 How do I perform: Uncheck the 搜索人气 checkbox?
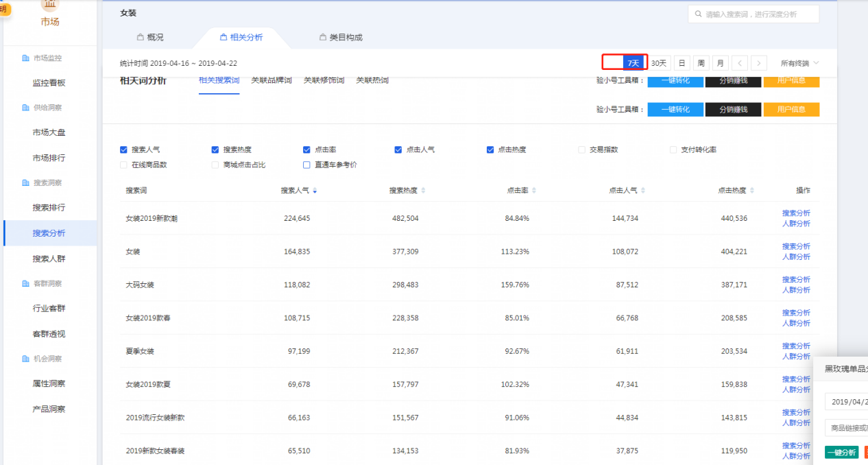click(123, 150)
